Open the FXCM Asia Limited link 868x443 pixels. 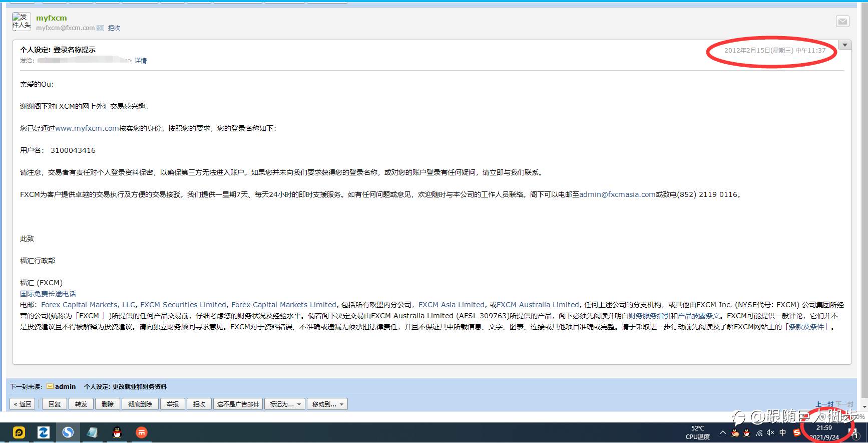pos(452,305)
